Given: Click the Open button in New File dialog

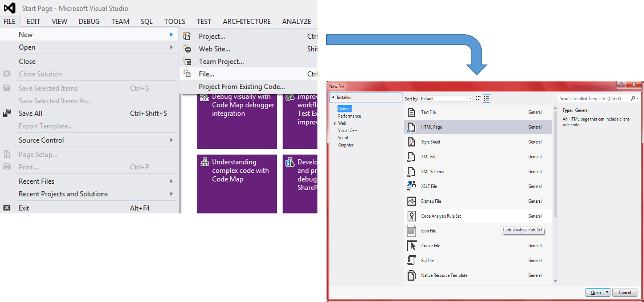Looking at the screenshot, I should coord(595,292).
